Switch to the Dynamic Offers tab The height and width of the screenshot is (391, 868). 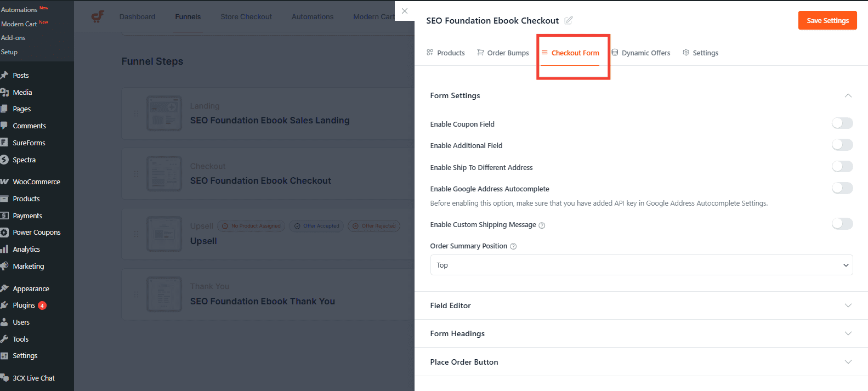click(x=641, y=53)
